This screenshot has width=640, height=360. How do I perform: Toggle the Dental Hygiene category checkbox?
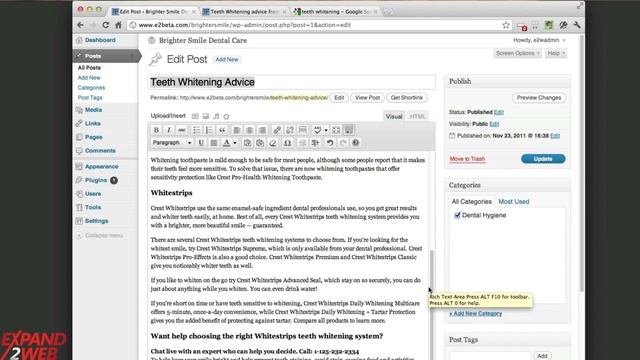click(x=457, y=215)
